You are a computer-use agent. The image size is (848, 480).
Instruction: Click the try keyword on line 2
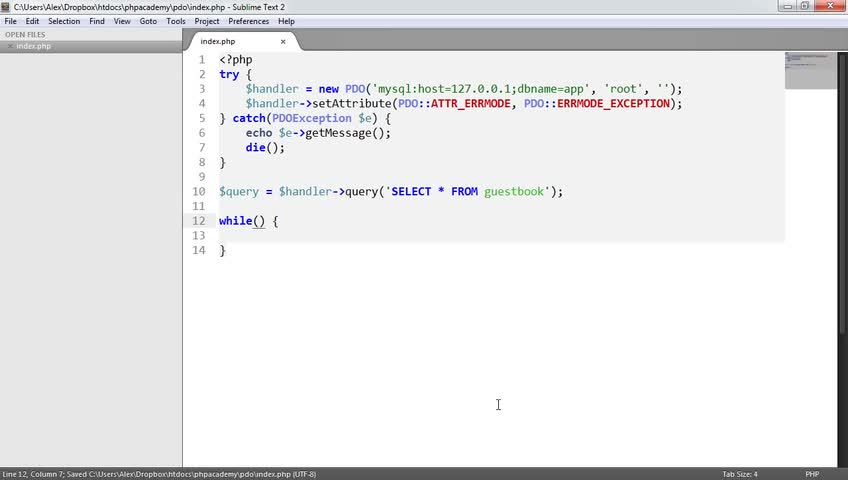[x=229, y=75]
